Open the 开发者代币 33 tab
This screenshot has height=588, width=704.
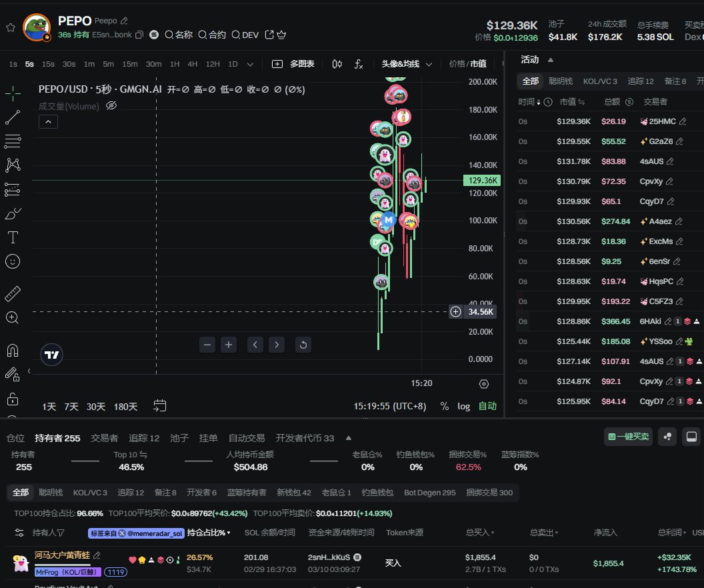pos(305,438)
